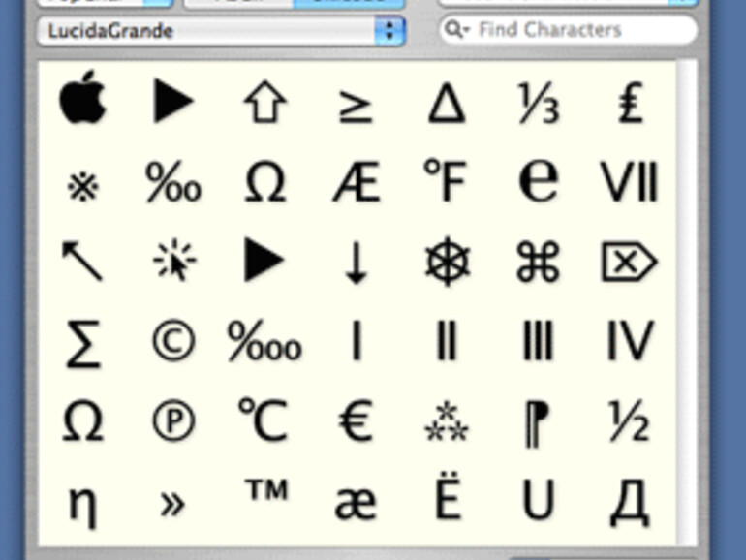Screen dimensions: 746x560
Task: Select the Command key symbol
Action: pos(538,263)
